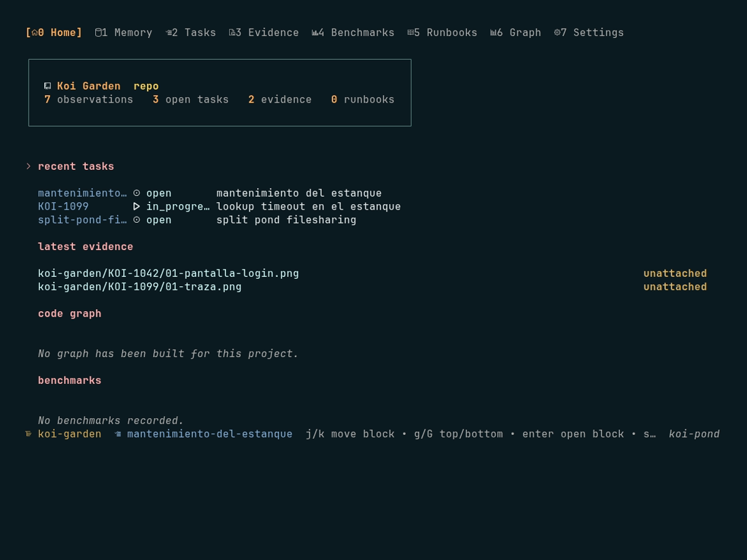Click the open status icon for split pond filesharing
The height and width of the screenshot is (560, 747).
click(137, 220)
